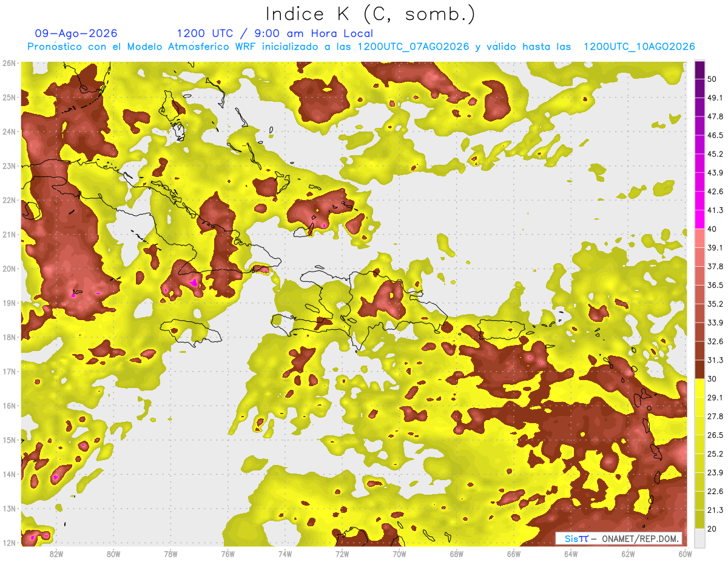The image size is (728, 562).
Task: Click the '49.1' color scale value
Action: [x=715, y=98]
